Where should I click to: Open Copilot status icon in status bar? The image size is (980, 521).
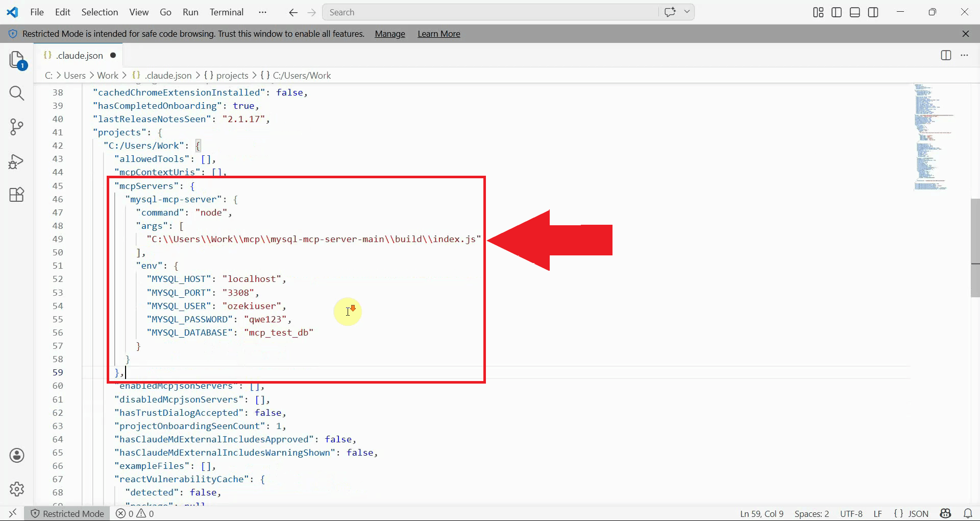coord(946,513)
